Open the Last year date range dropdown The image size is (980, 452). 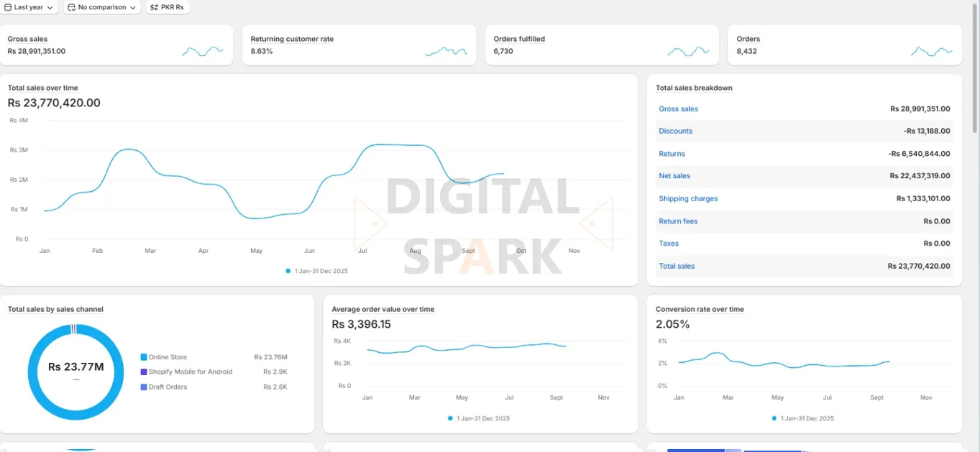coord(29,7)
